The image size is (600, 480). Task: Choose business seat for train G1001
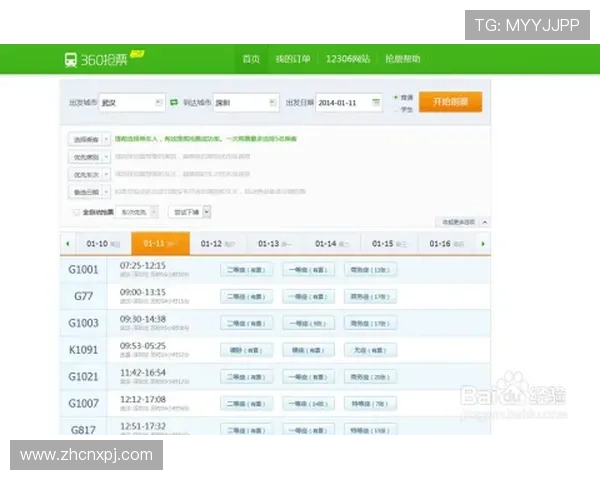pos(370,269)
